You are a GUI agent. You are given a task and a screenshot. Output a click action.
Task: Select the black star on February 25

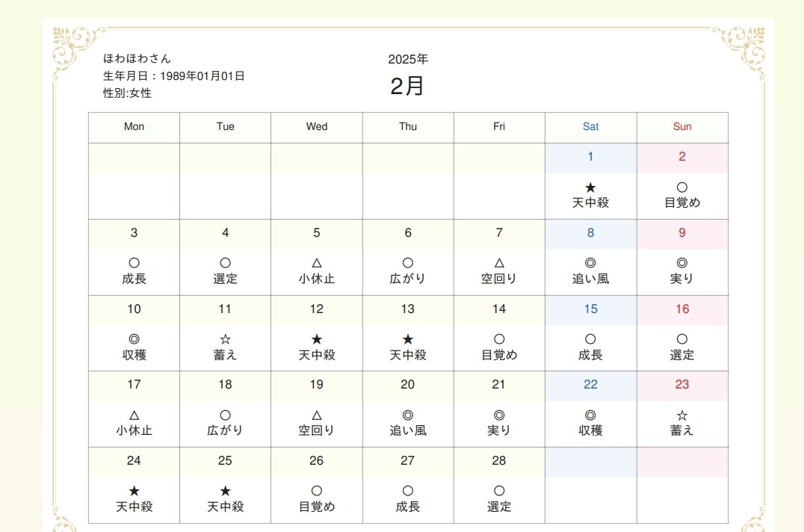click(226, 491)
